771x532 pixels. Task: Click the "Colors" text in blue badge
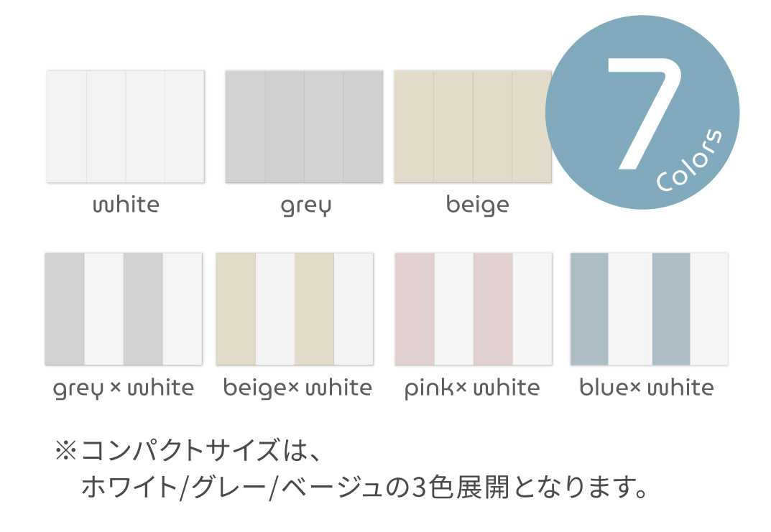click(x=689, y=161)
